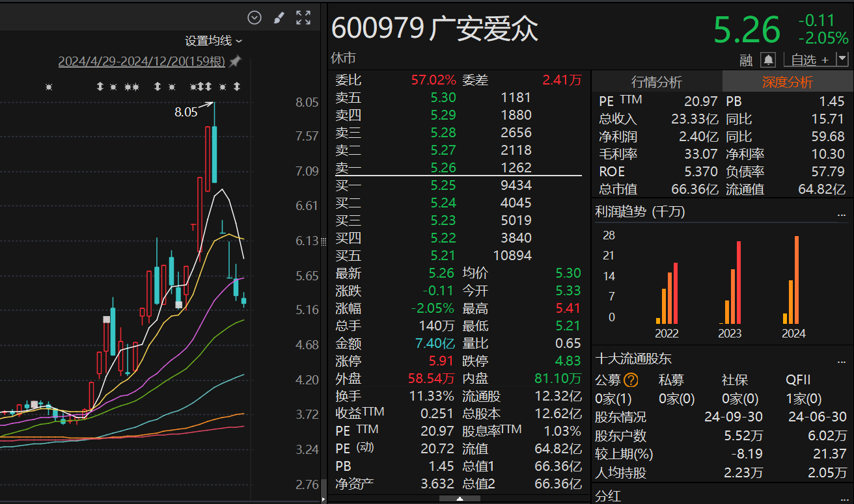Viewport: 854px width, 504px height.
Task: Click the 卖三 row at 5.28
Action: point(459,133)
